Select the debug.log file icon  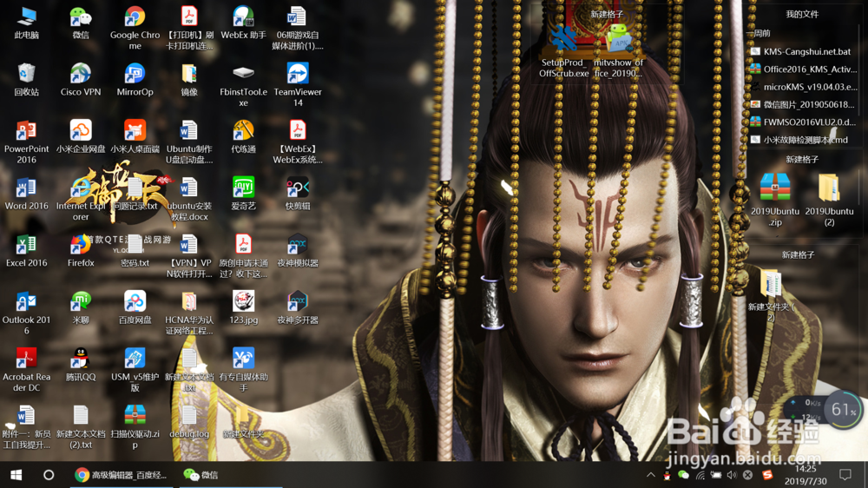pos(188,422)
